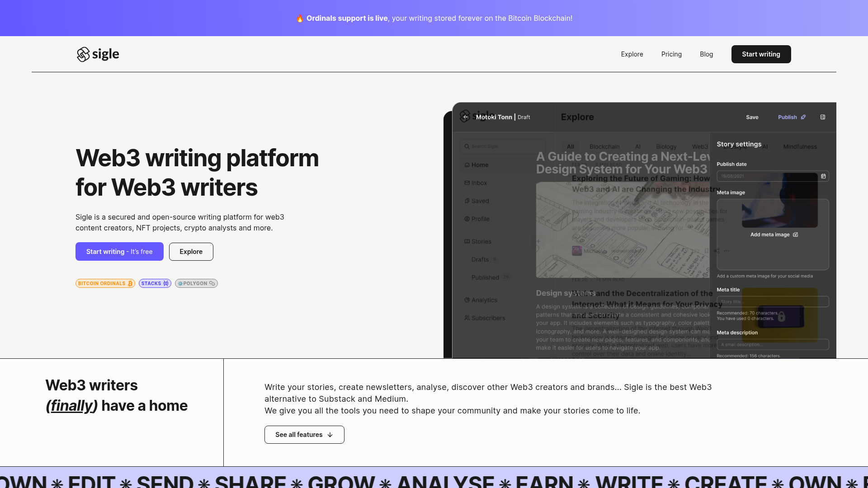Click Publish in the editor preview
The height and width of the screenshot is (488, 868).
[792, 117]
